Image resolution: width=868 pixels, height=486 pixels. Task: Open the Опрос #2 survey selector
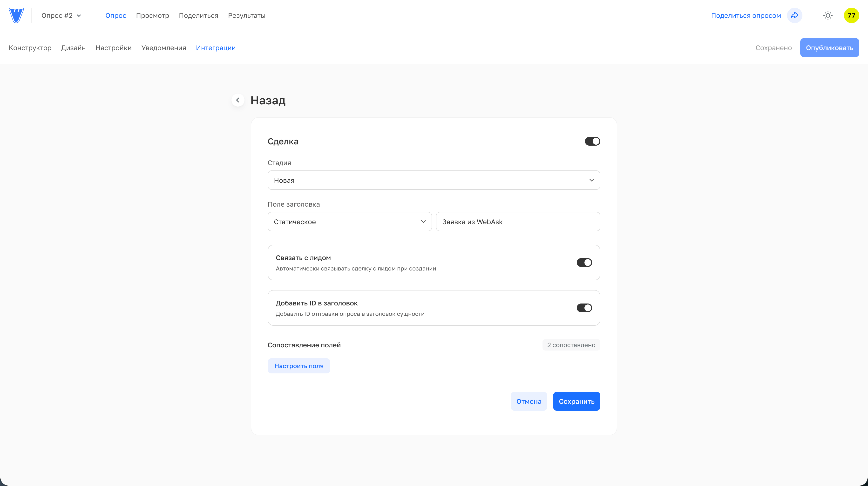[61, 15]
